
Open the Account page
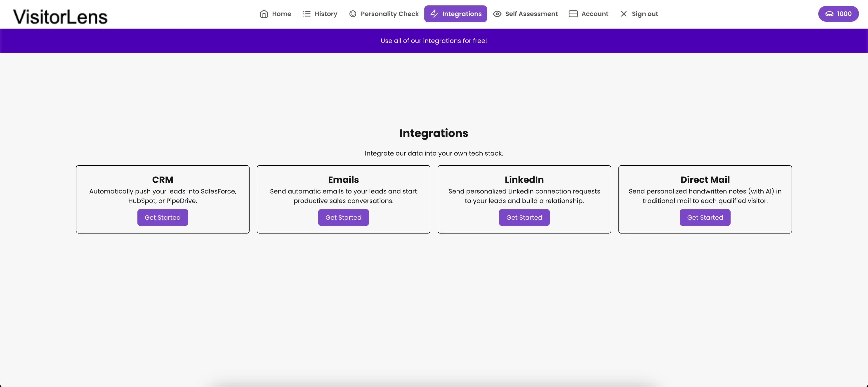[x=594, y=14]
